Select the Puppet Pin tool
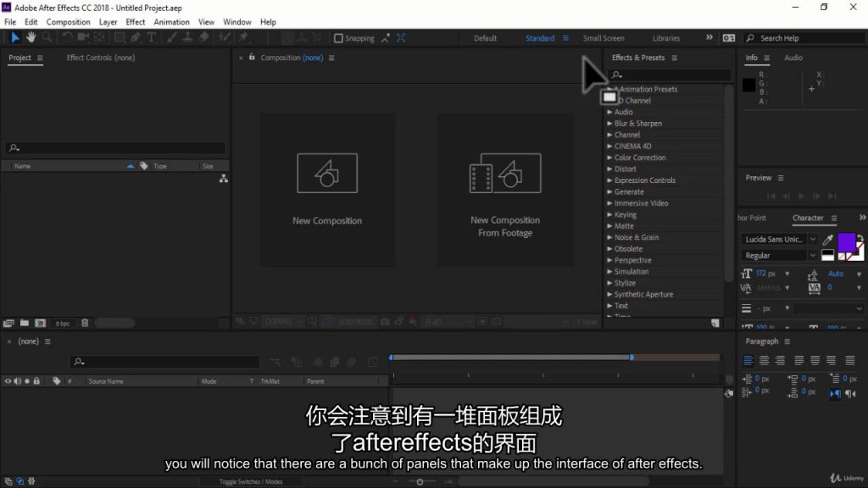Image resolution: width=868 pixels, height=488 pixels. (243, 37)
